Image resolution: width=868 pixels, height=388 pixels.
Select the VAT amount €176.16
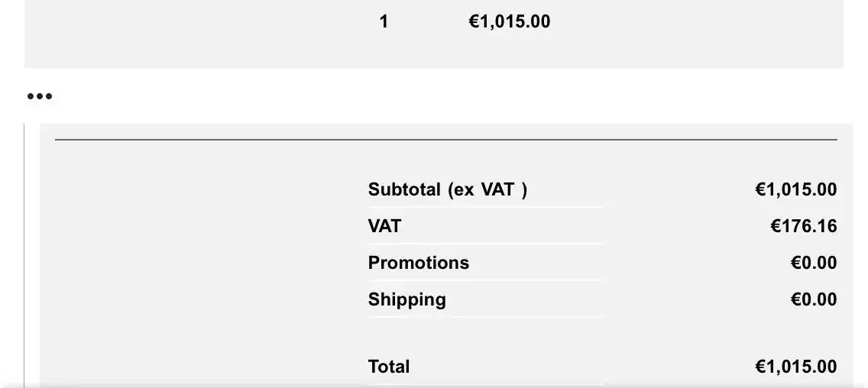point(803,226)
